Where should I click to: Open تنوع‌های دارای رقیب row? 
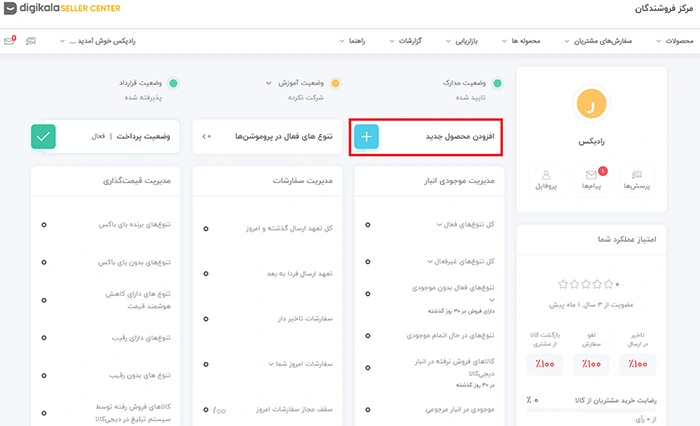106,338
